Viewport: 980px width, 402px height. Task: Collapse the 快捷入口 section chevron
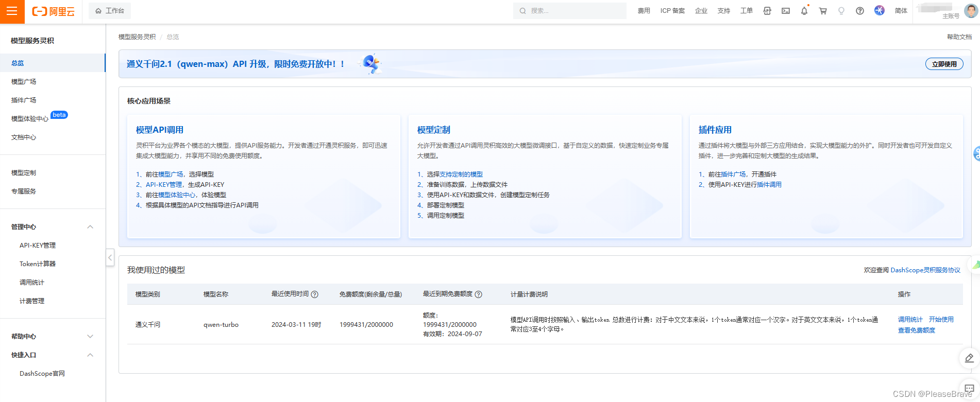(90, 355)
